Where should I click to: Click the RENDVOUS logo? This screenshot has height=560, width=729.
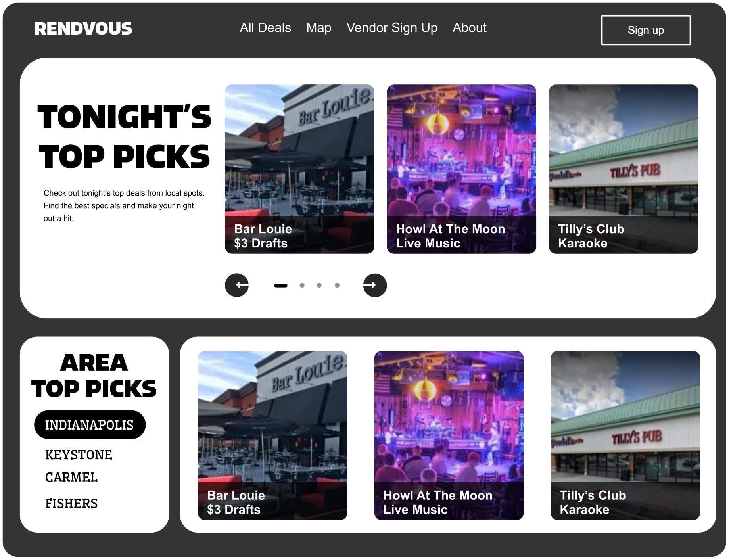[x=83, y=29]
